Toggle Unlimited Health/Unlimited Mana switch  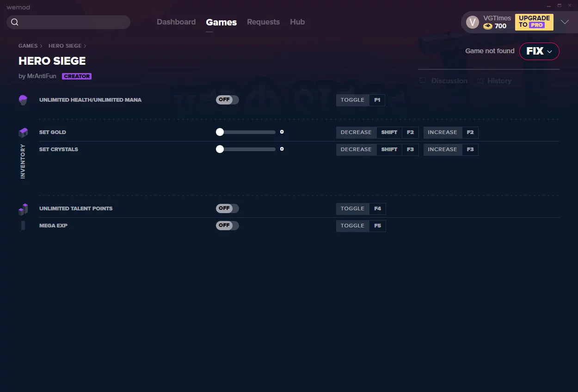click(x=228, y=100)
